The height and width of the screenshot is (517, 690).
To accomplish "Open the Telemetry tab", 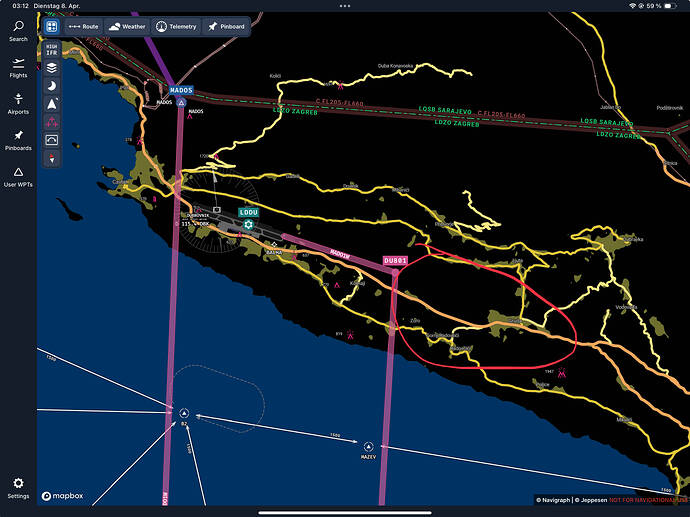I will tap(176, 26).
